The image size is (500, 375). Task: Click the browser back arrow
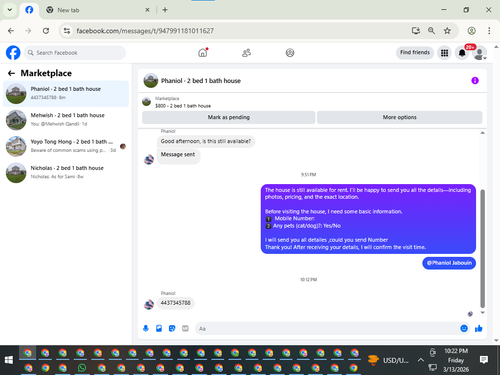tap(11, 31)
